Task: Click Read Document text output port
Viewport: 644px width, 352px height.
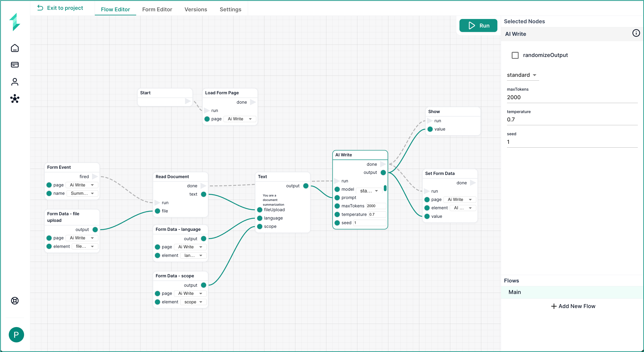Action: [204, 194]
